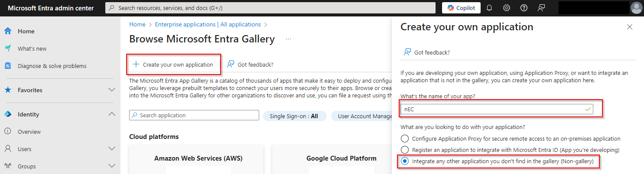Select the Non-gallery integration radio option
The height and width of the screenshot is (174, 644).
coord(405,161)
